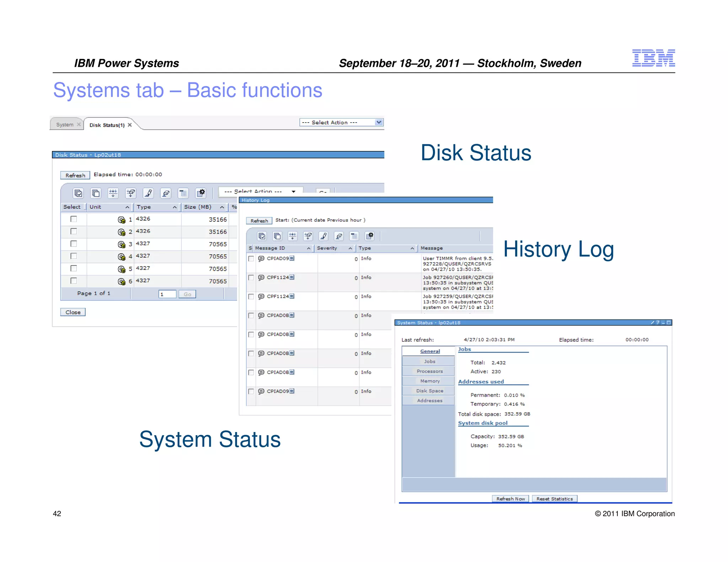Close the Disk Status(1) tab with its X

pyautogui.click(x=130, y=125)
